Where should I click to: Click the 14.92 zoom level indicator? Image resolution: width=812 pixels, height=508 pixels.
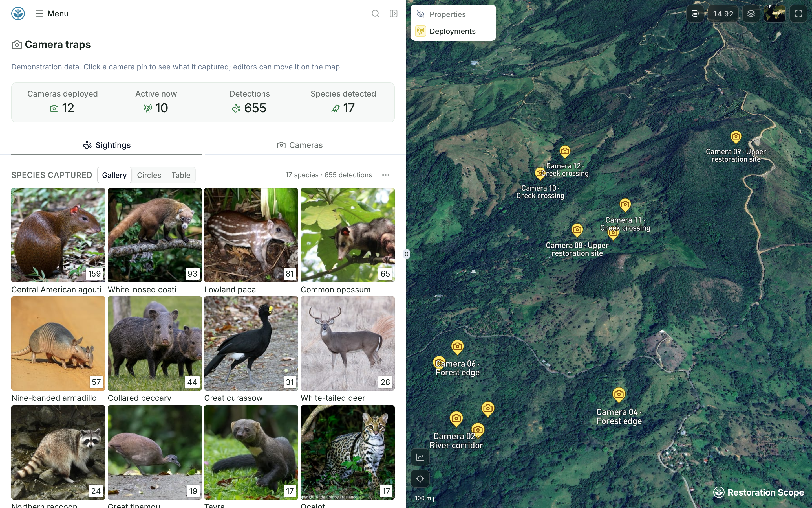tap(723, 14)
